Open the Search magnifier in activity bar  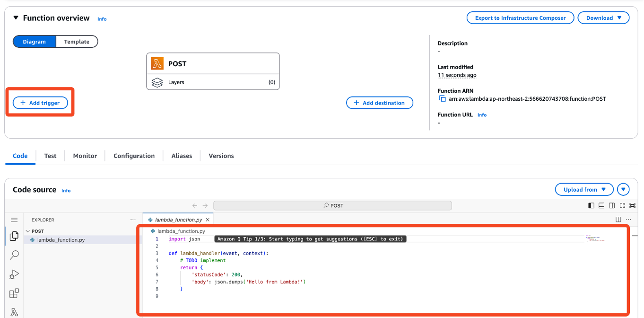point(14,255)
